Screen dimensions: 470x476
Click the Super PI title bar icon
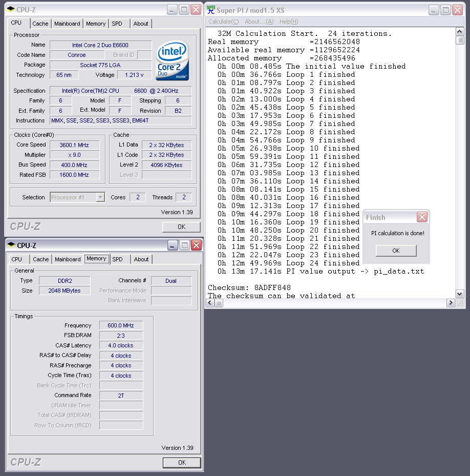coord(211,10)
